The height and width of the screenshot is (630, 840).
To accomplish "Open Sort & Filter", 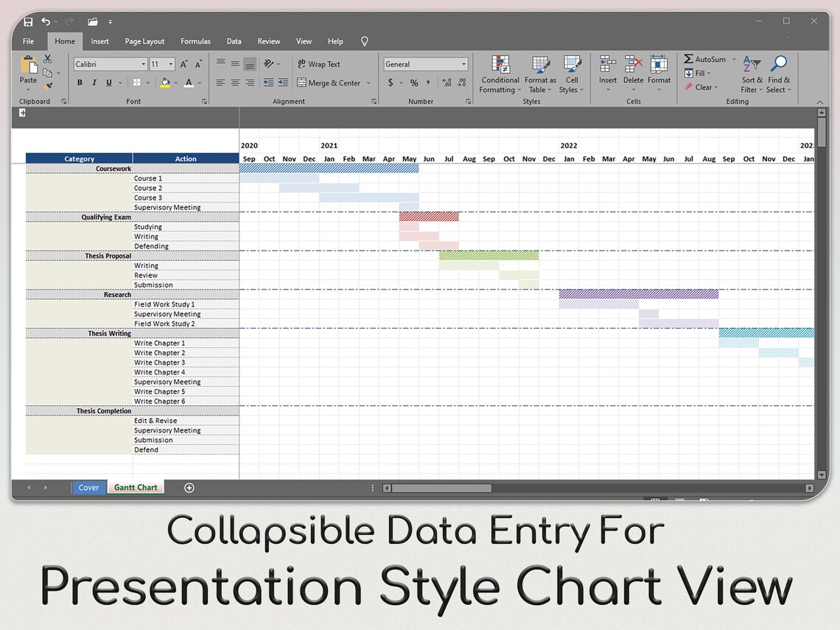I will (x=752, y=74).
